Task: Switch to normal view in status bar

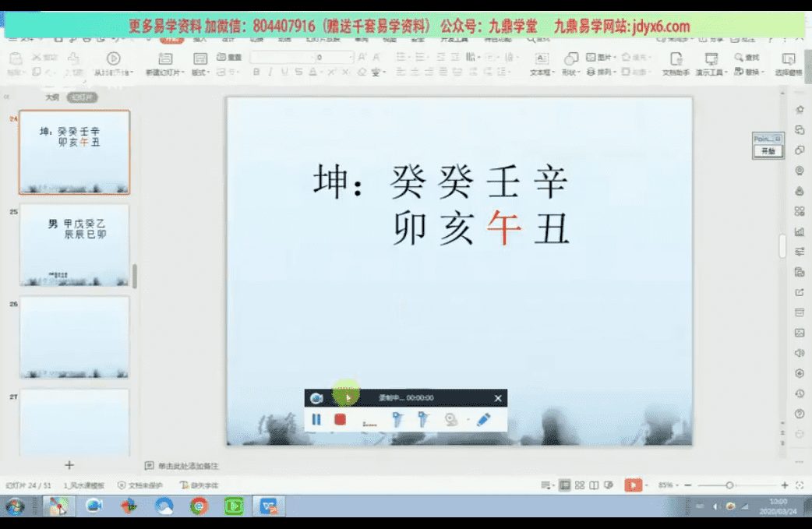Action: [x=565, y=485]
